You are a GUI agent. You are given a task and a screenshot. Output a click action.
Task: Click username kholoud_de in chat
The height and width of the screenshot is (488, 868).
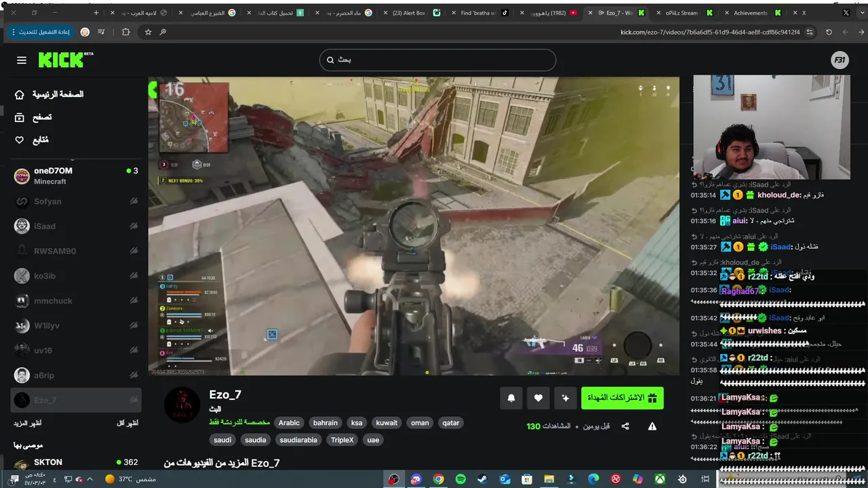coord(778,195)
